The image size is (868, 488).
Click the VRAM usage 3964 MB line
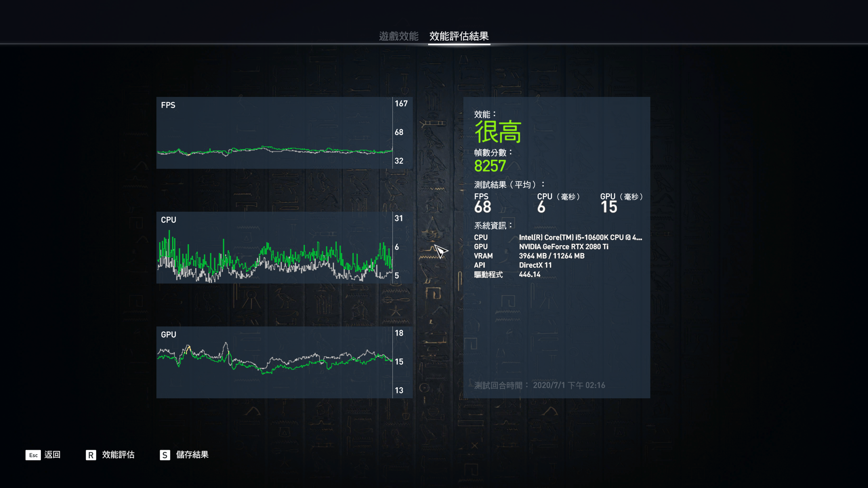pyautogui.click(x=552, y=256)
